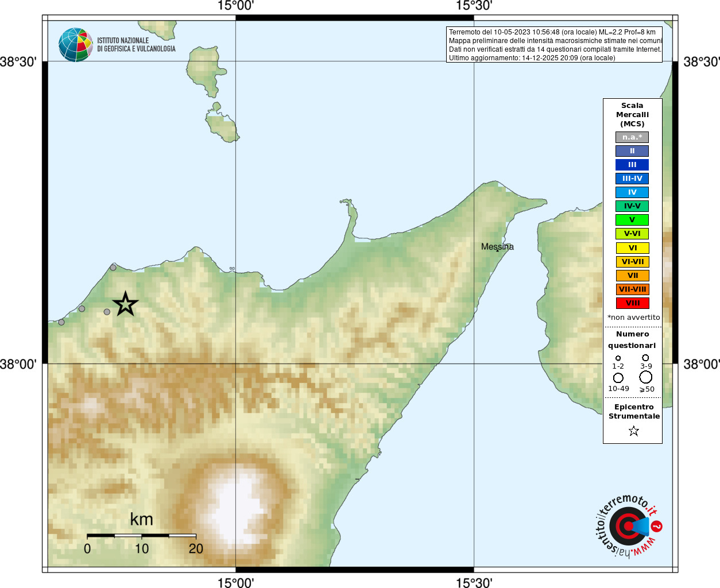Image resolution: width=720 pixels, height=588 pixels.
Task: Select the yellow VI intensity swatch
Action: (x=632, y=248)
